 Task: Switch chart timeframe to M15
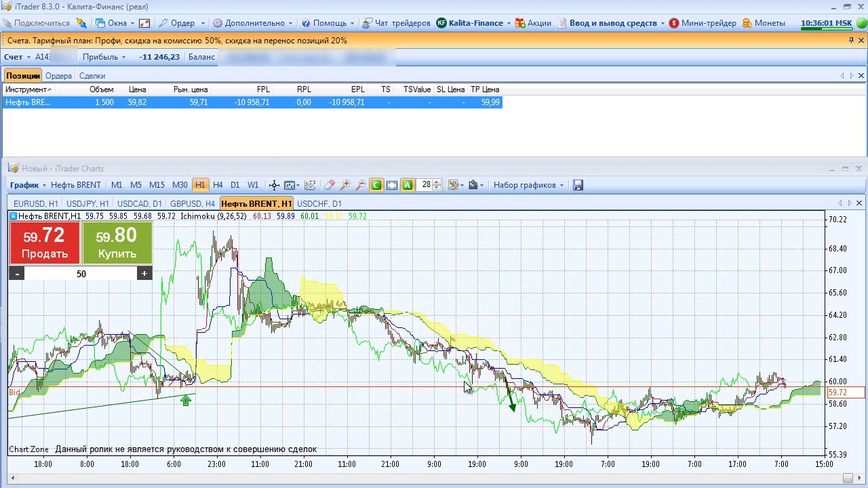point(157,185)
